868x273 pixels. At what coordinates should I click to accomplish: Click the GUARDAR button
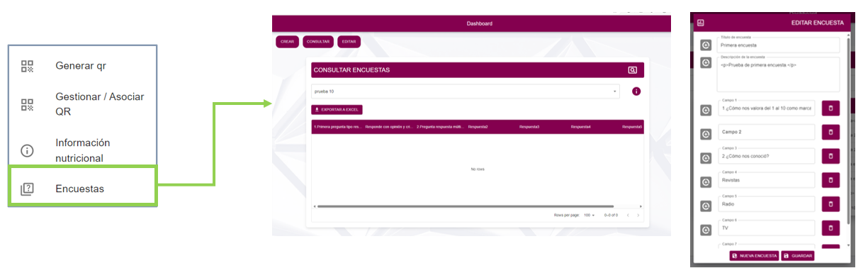point(798,255)
